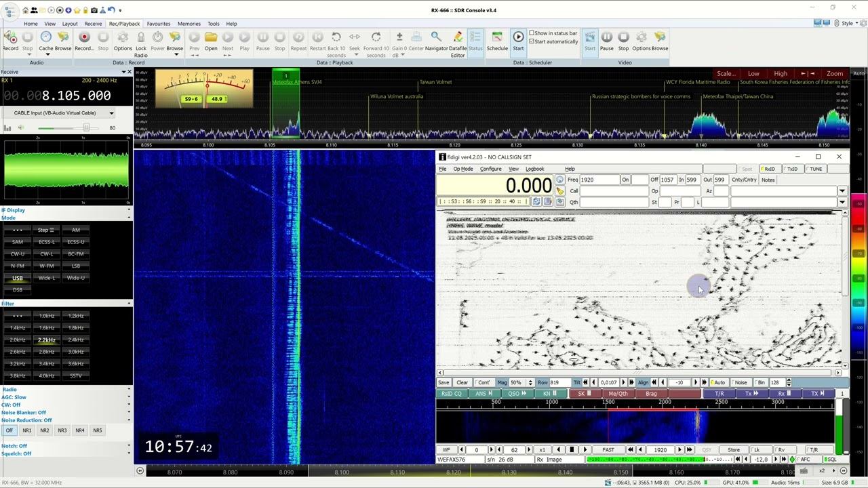
Task: Open the Step dropdown in Mode panel
Action: [x=46, y=230]
